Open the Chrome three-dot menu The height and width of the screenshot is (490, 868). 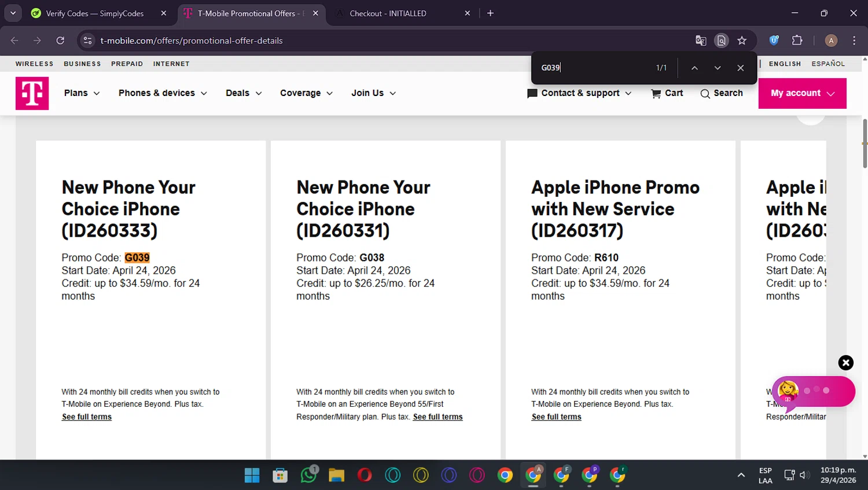coord(854,40)
